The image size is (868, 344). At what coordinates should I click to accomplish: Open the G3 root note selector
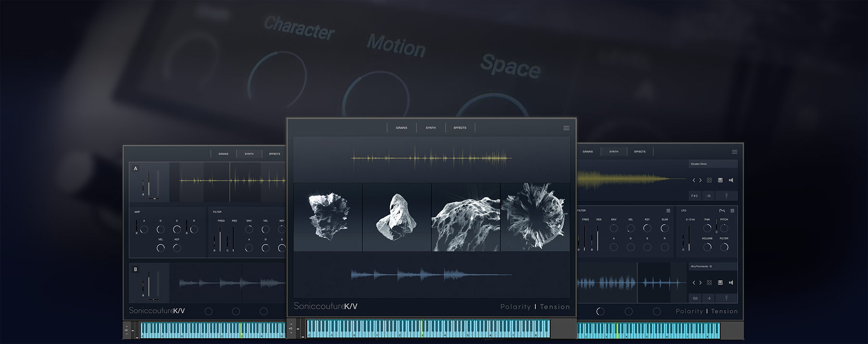pyautogui.click(x=695, y=298)
